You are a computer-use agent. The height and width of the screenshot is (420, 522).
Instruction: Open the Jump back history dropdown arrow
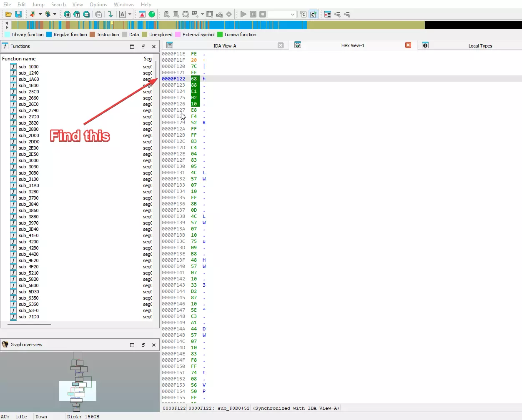[40, 14]
